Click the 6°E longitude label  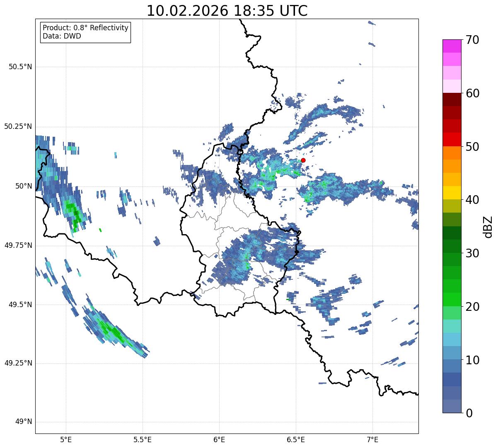click(219, 440)
